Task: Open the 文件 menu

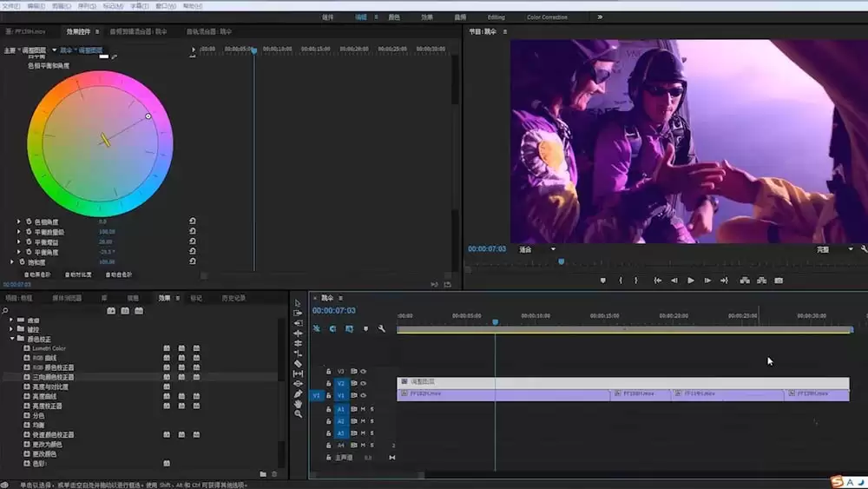Action: pyautogui.click(x=10, y=6)
